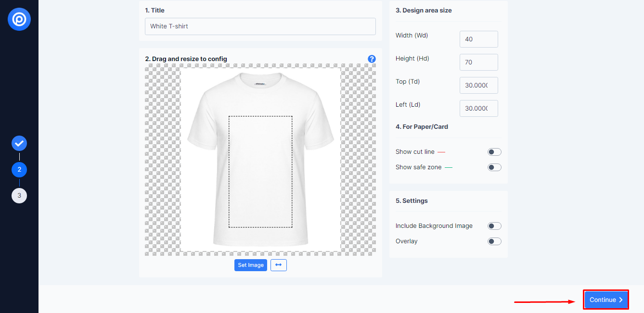Image resolution: width=644 pixels, height=313 pixels.
Task: Click the '2. Drag and resize to config' heading
Action: 186,59
